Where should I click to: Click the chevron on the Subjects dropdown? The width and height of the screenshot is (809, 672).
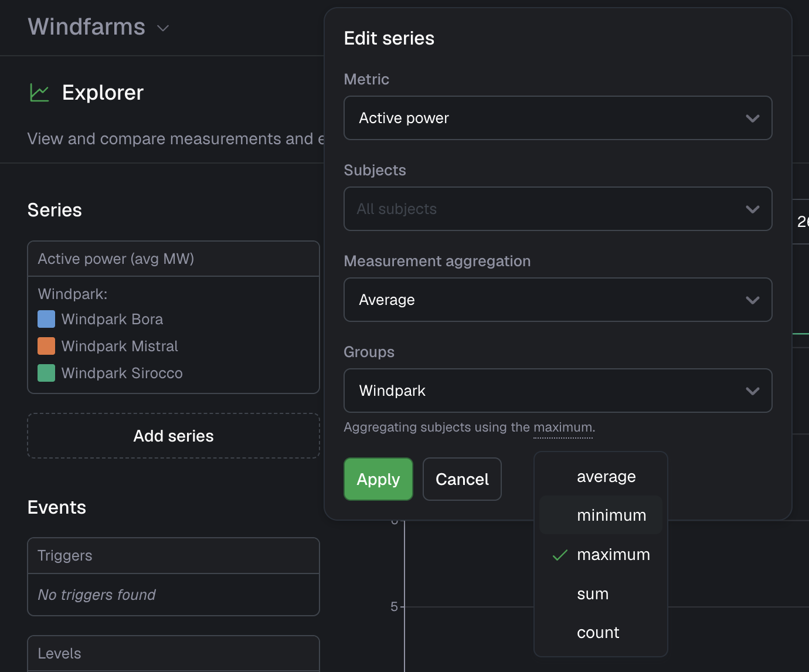pos(753,209)
